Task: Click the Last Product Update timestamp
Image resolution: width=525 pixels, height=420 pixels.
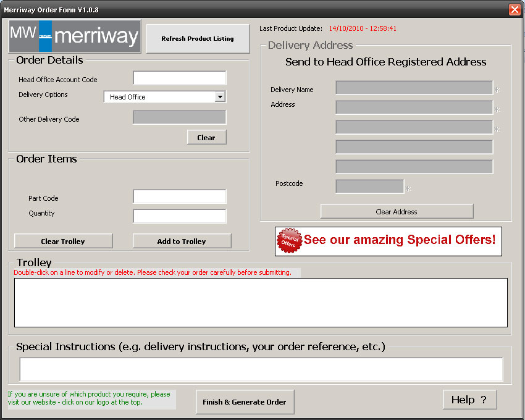Action: coord(363,28)
